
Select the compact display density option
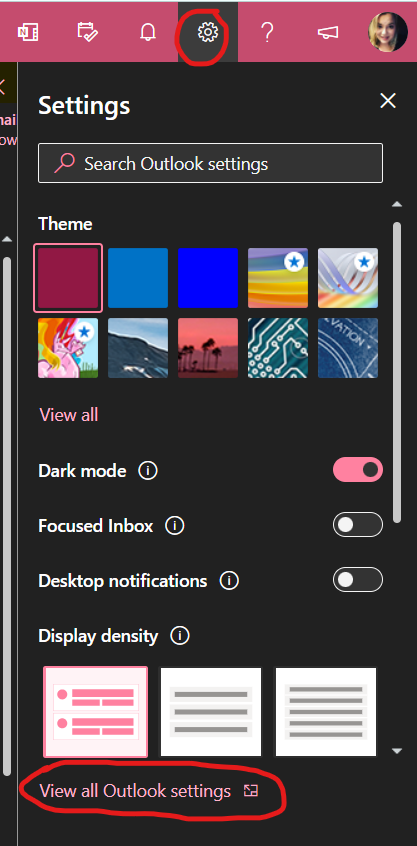[x=326, y=712]
